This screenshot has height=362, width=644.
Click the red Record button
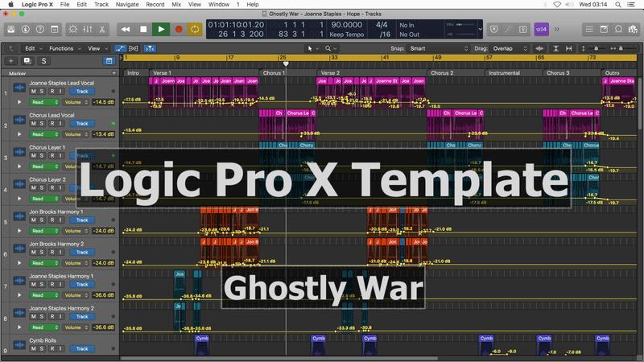[x=179, y=29]
